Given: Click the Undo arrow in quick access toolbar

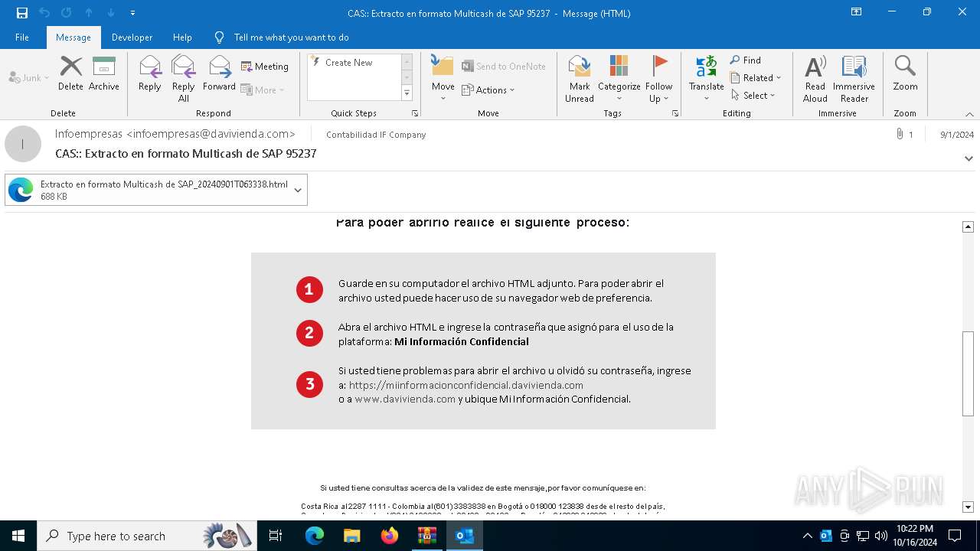Looking at the screenshot, I should tap(44, 13).
